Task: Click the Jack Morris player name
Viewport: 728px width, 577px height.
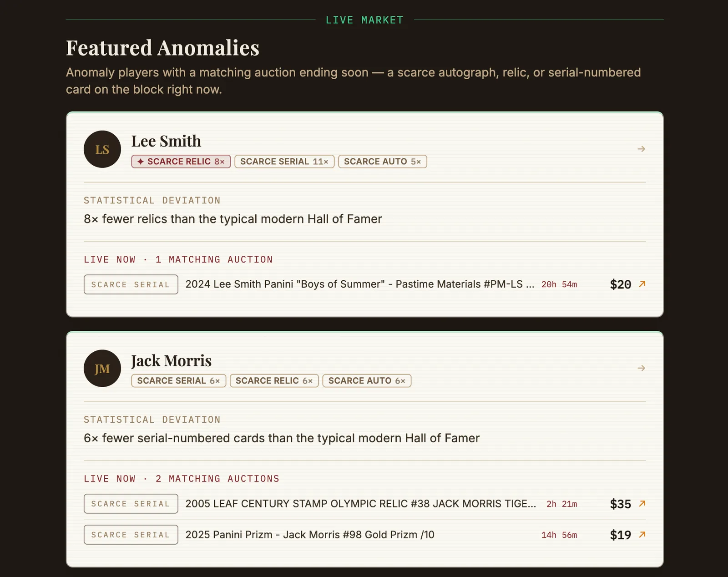Action: click(x=172, y=361)
